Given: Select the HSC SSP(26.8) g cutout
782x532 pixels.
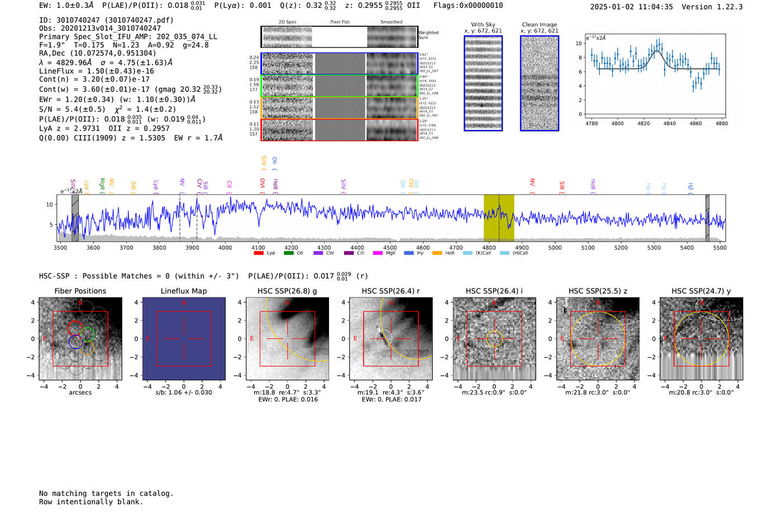Looking at the screenshot, I should click(288, 339).
